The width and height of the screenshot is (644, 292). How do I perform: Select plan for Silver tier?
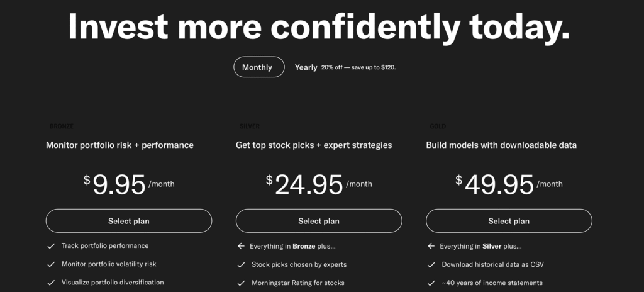[x=319, y=221]
